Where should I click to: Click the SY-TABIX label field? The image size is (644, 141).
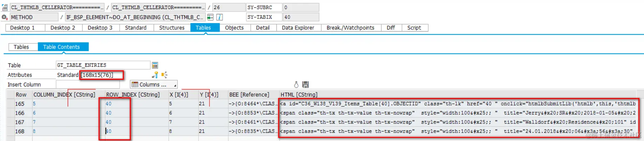coord(264,17)
